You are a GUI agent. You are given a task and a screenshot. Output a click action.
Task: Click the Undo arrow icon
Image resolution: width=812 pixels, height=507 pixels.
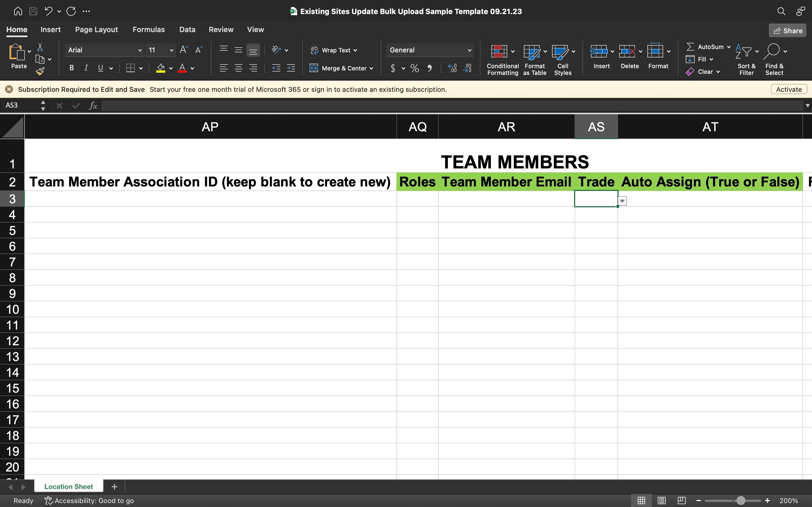pos(48,11)
